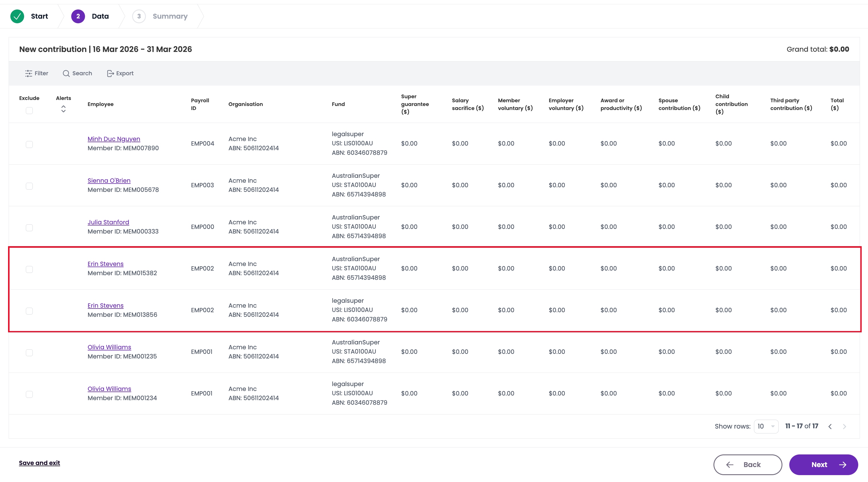Switch to the Summary step tab
868x482 pixels.
pos(160,16)
